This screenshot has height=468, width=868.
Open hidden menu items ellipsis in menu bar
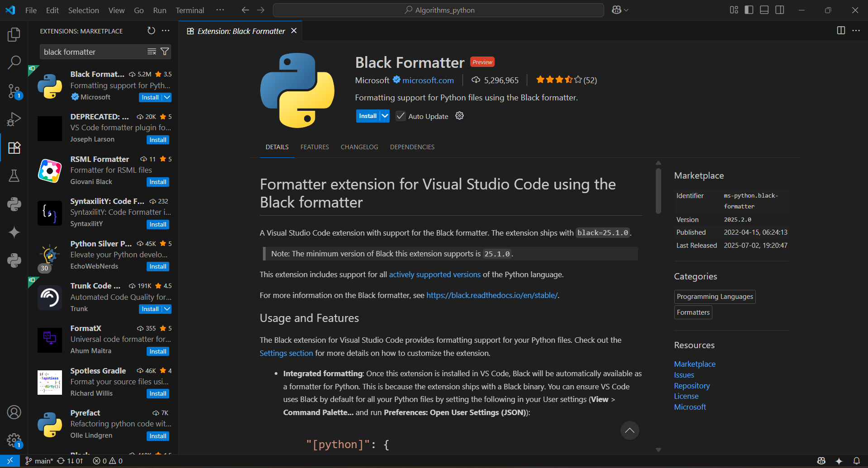click(x=220, y=10)
